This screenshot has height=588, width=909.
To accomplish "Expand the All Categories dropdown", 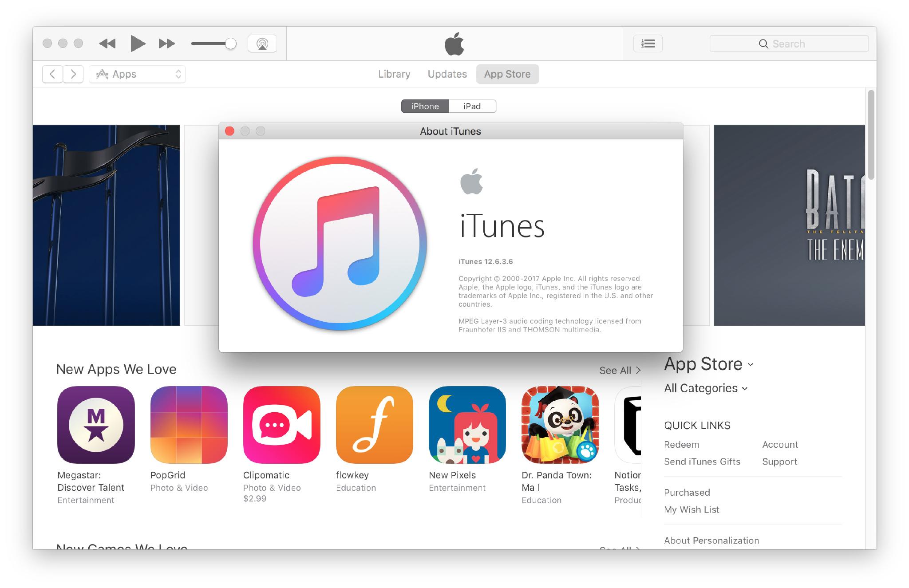I will [x=704, y=387].
